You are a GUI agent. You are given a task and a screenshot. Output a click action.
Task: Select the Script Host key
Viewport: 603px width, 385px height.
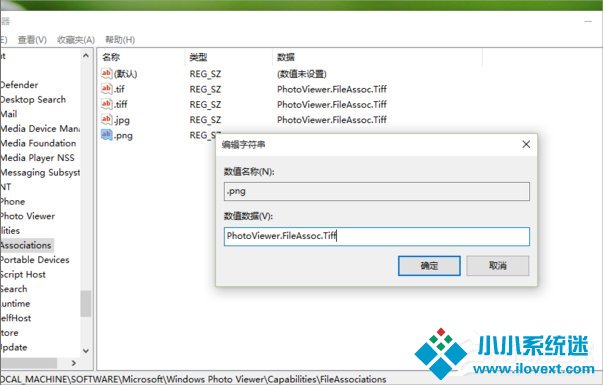23,275
